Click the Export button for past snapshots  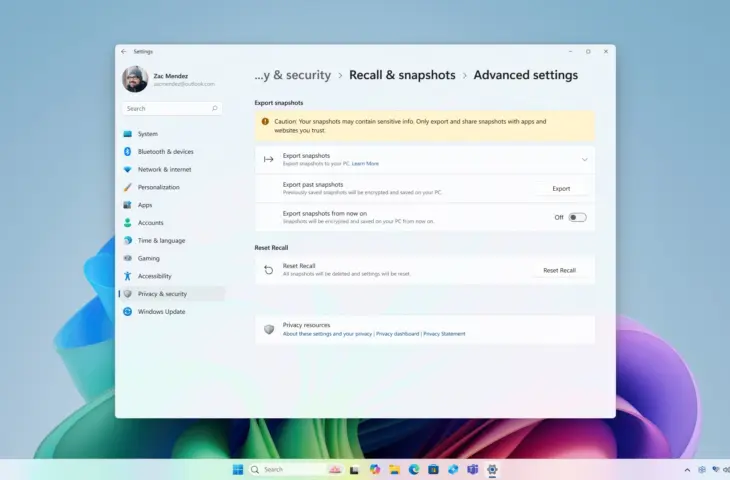tap(561, 189)
